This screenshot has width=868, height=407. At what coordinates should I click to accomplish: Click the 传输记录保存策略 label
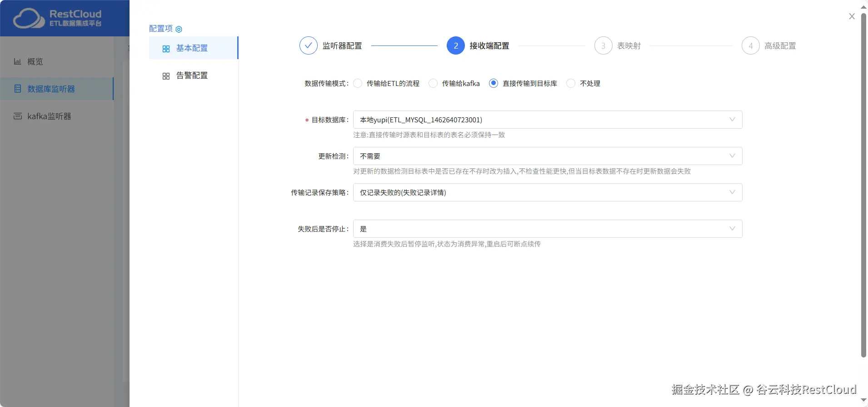(320, 192)
